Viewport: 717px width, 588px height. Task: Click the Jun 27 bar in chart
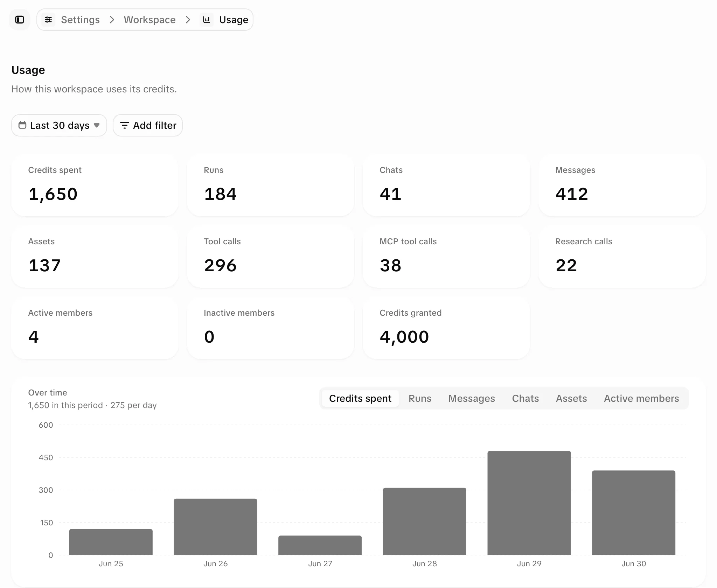click(320, 545)
